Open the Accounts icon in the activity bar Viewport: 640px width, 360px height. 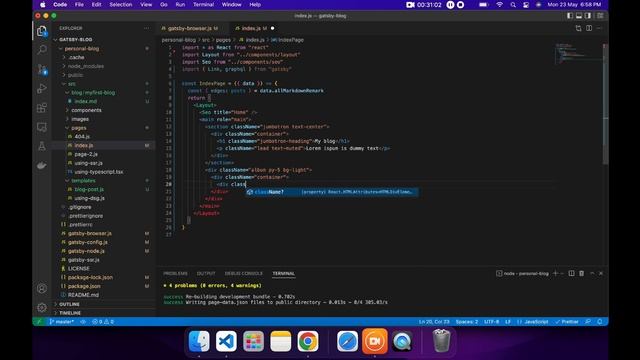[42, 288]
